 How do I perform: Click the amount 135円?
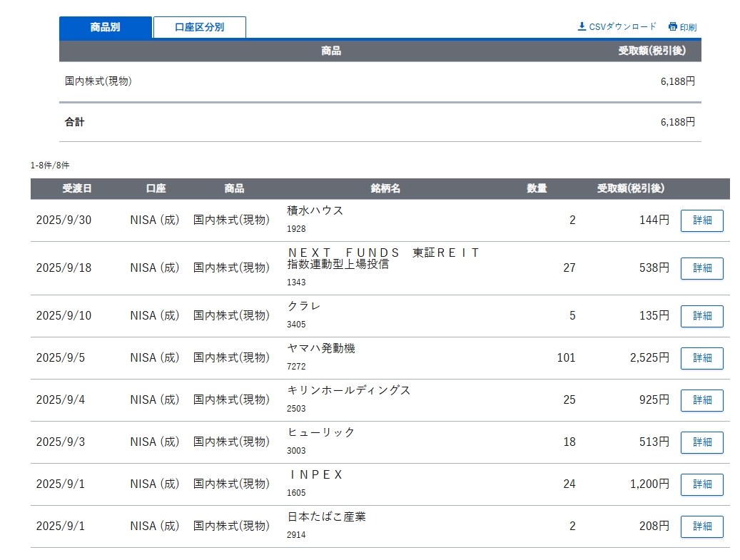[x=654, y=315]
